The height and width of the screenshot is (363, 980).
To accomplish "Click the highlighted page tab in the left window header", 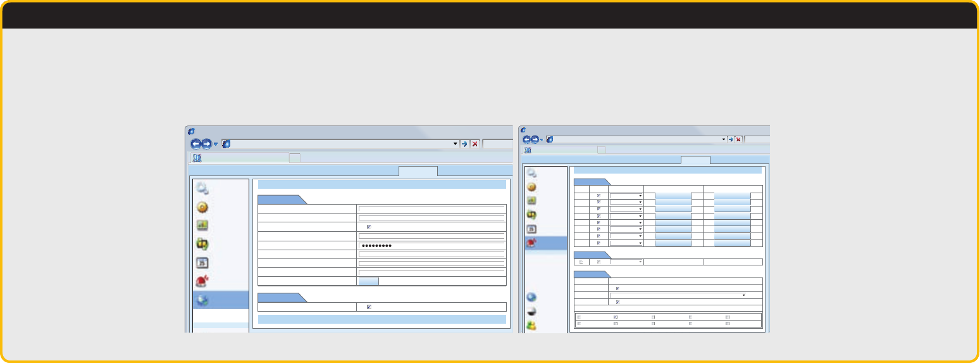I will 418,170.
